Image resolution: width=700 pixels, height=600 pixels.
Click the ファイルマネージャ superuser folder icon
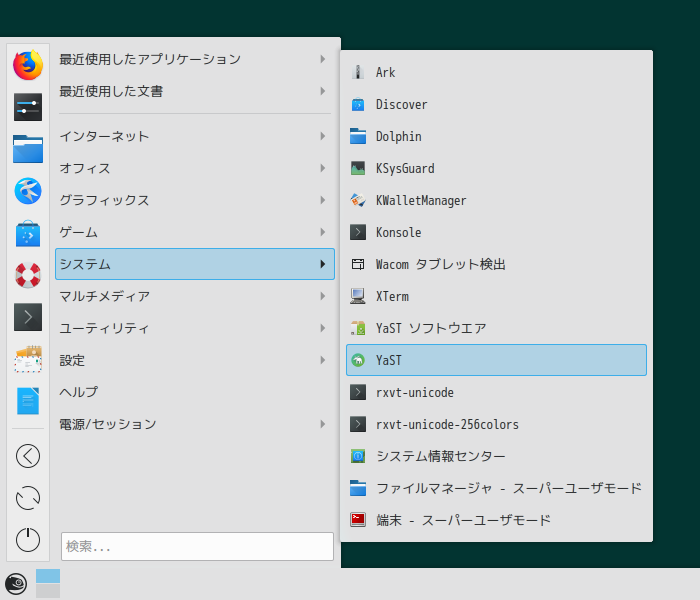tap(358, 488)
